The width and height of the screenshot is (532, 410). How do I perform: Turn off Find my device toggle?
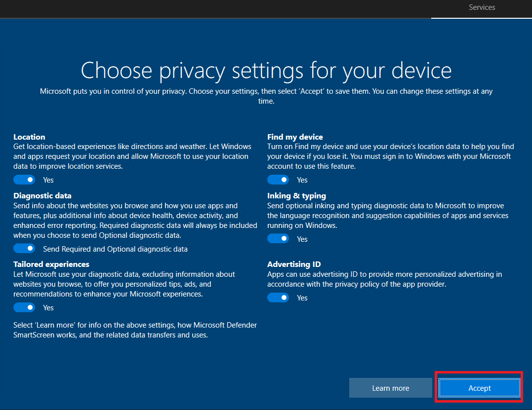(x=278, y=180)
